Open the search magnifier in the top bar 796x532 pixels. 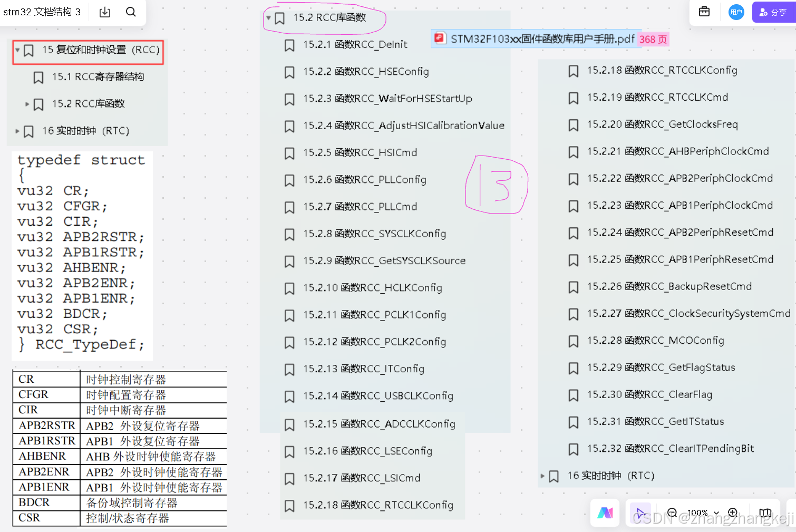tap(131, 12)
